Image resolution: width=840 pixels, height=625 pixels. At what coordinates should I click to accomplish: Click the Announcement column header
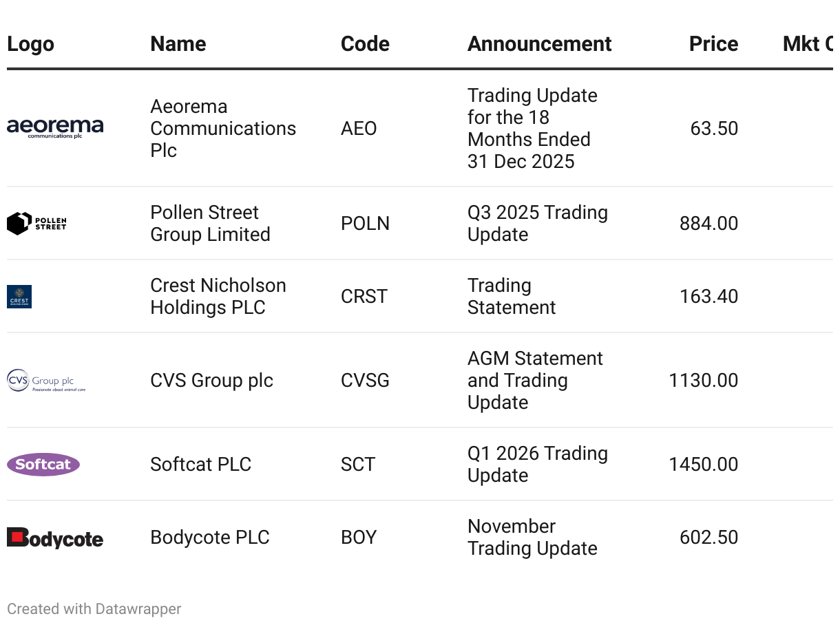[x=539, y=44]
